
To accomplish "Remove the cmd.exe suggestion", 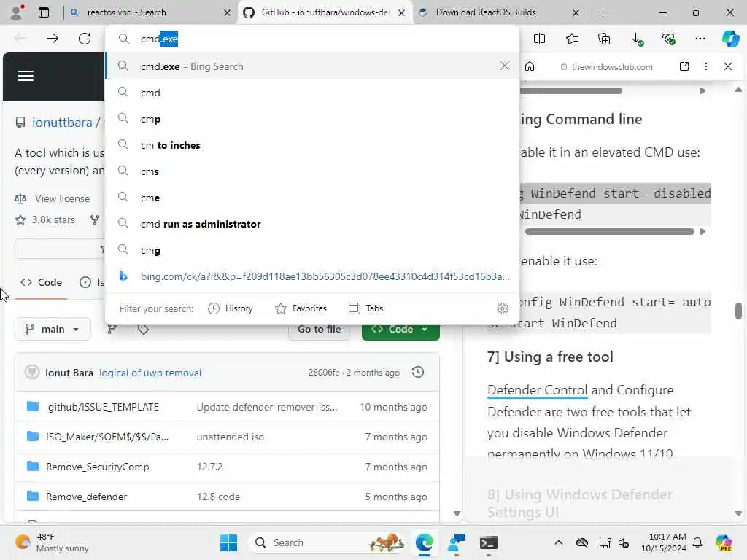I will pos(505,66).
